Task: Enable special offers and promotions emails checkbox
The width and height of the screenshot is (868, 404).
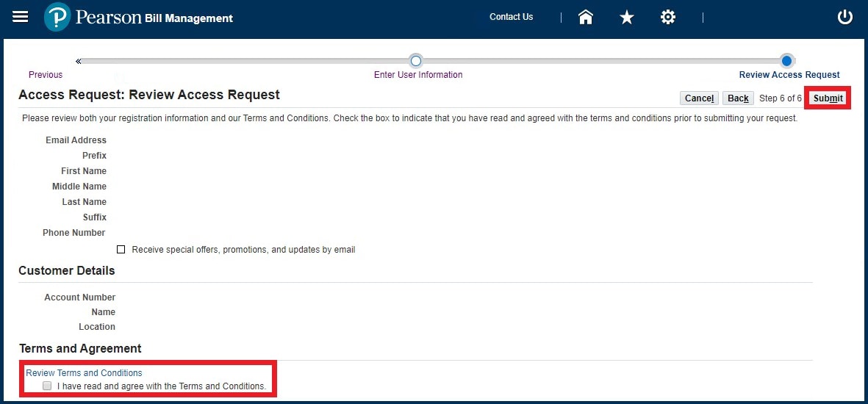Action: tap(121, 250)
